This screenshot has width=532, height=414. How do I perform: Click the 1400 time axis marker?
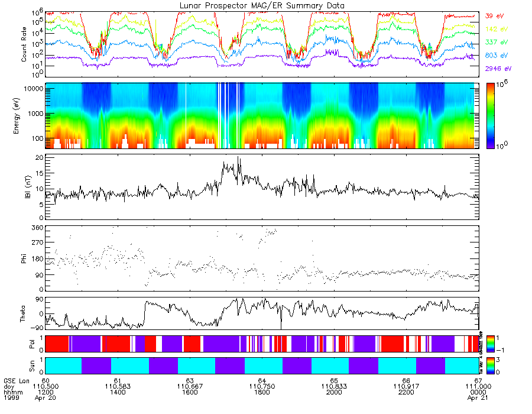(118, 392)
